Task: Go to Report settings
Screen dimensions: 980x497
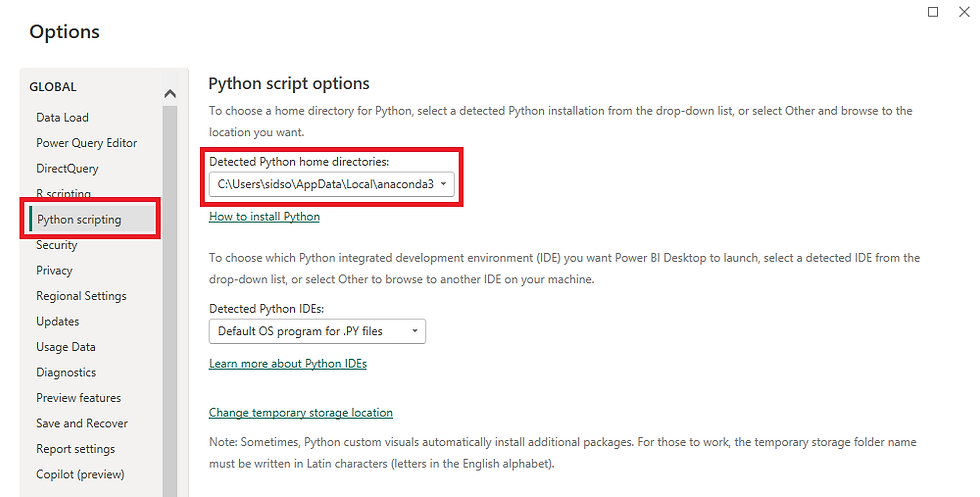Action: coord(76,449)
